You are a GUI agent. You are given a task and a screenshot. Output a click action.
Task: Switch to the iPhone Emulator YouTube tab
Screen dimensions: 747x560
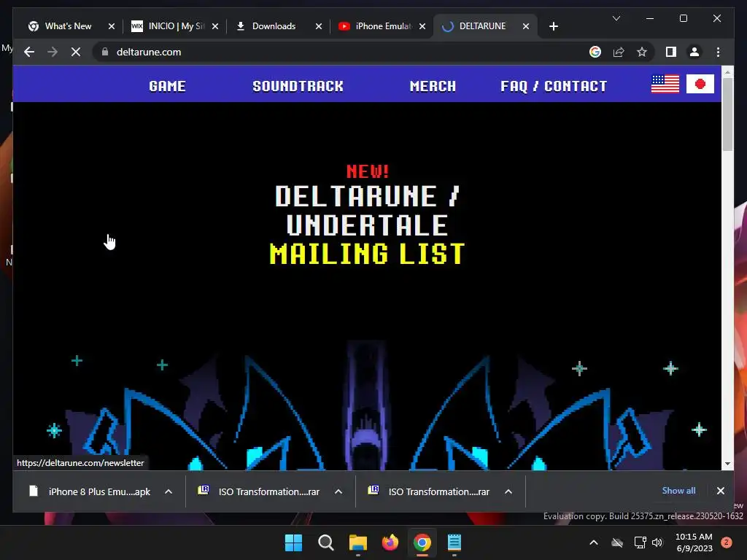point(384,26)
